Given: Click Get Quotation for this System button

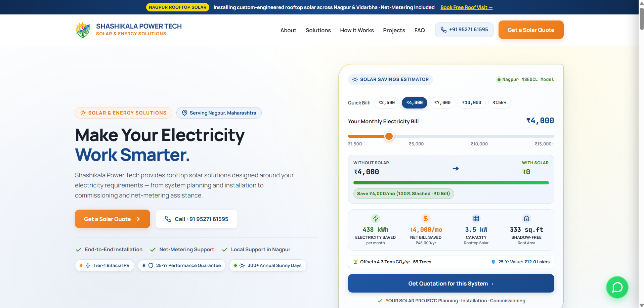Looking at the screenshot, I should pos(451,283).
